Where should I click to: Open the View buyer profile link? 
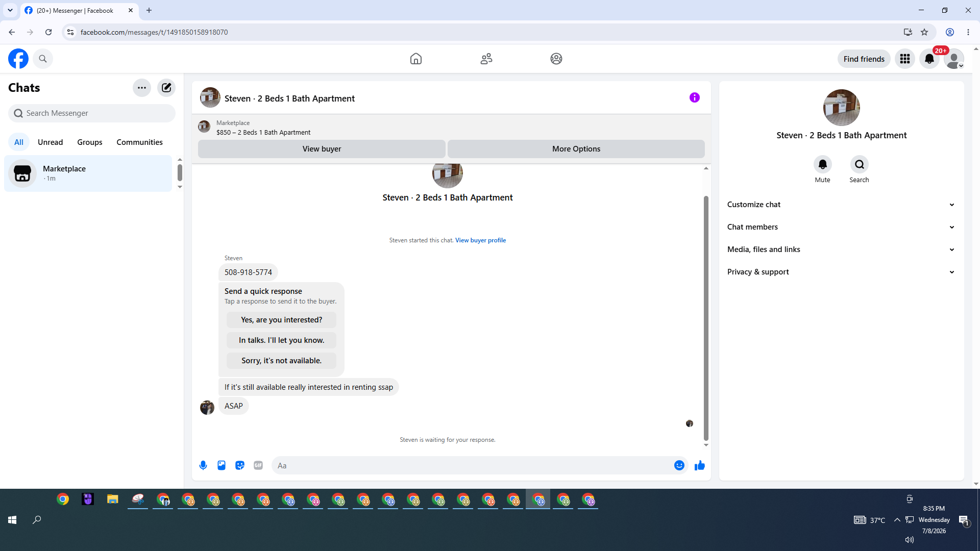(x=481, y=240)
